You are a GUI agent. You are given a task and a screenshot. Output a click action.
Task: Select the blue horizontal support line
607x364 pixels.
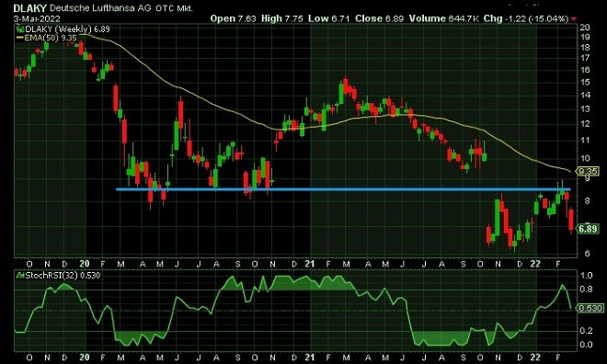[343, 189]
